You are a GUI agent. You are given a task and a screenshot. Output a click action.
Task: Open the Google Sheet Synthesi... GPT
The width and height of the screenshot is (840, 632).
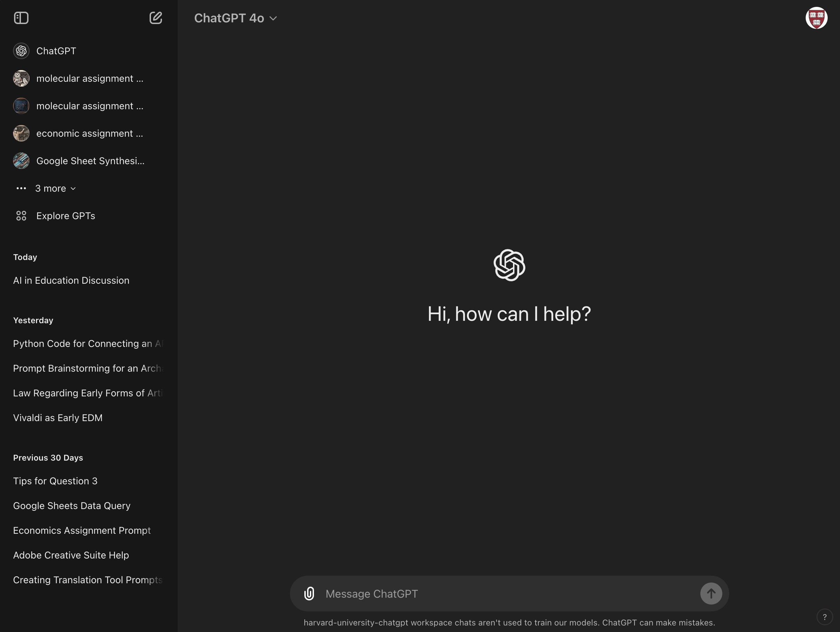click(x=90, y=161)
